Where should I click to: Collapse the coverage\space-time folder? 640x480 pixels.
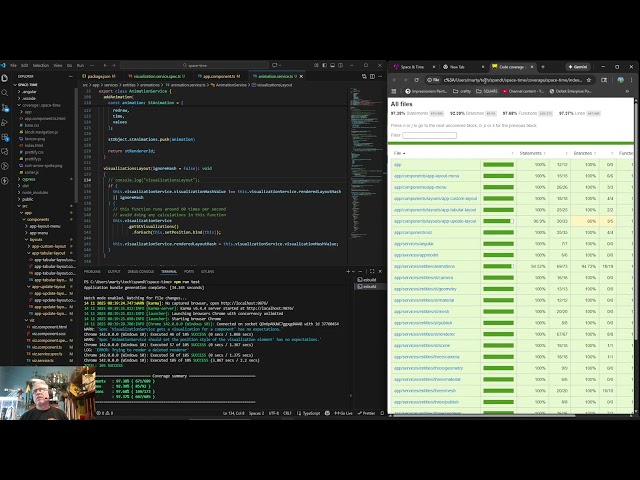coord(39,105)
